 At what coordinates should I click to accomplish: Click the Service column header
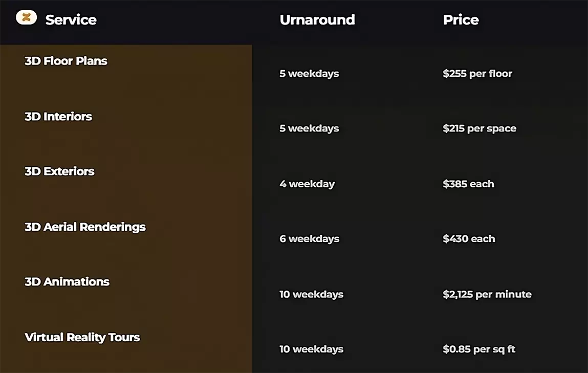tap(71, 20)
